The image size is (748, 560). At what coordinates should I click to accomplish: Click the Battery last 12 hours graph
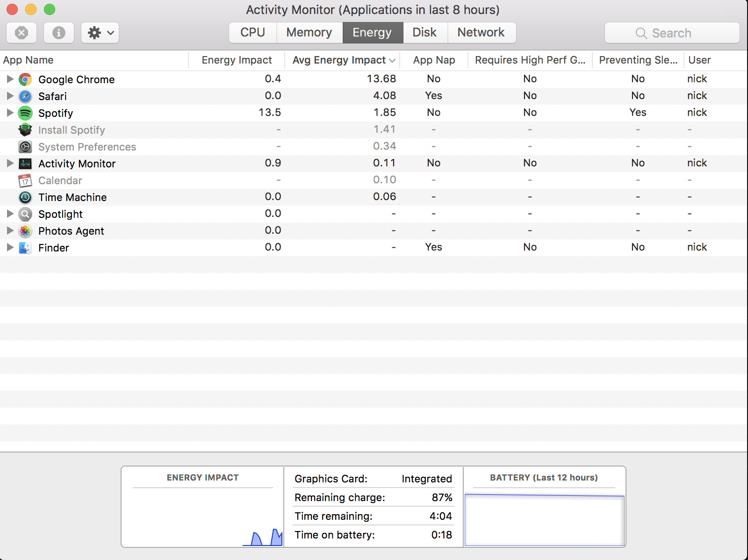(x=544, y=519)
